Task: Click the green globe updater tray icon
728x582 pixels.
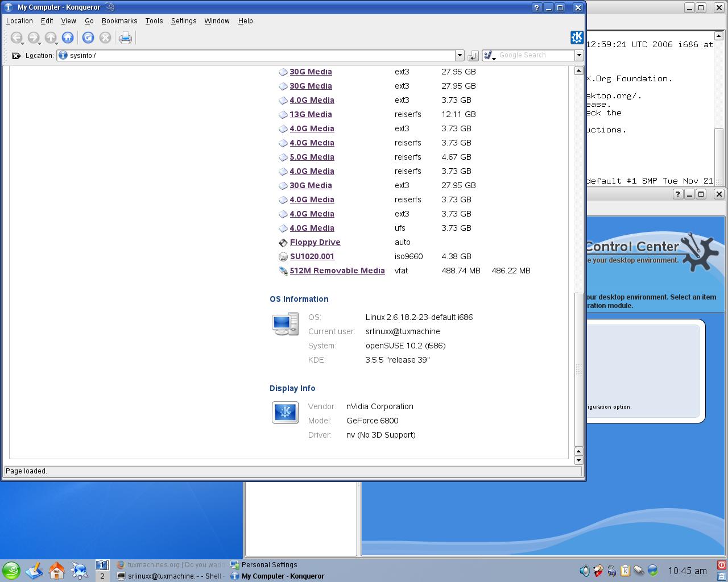Action: tap(652, 571)
